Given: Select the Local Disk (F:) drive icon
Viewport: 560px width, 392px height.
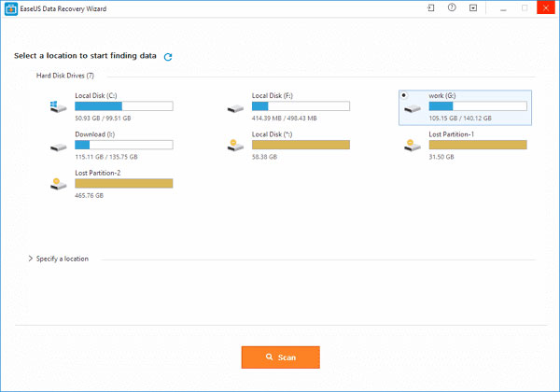Looking at the screenshot, I should (x=236, y=107).
